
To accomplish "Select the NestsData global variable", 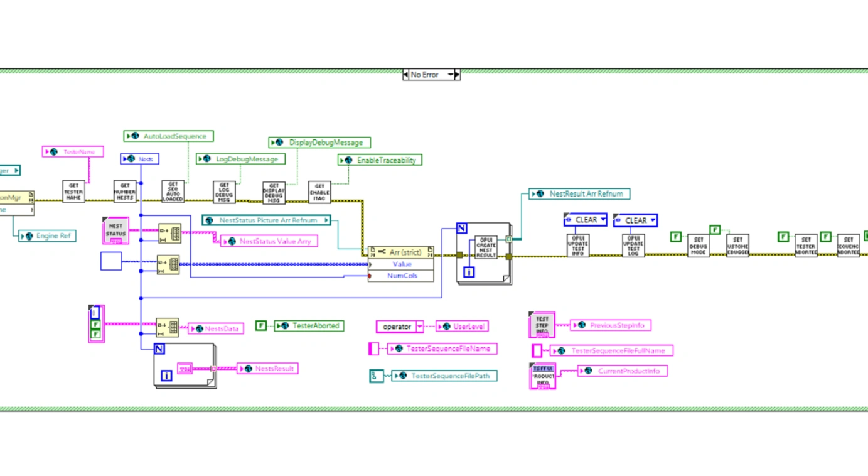I will (x=216, y=328).
